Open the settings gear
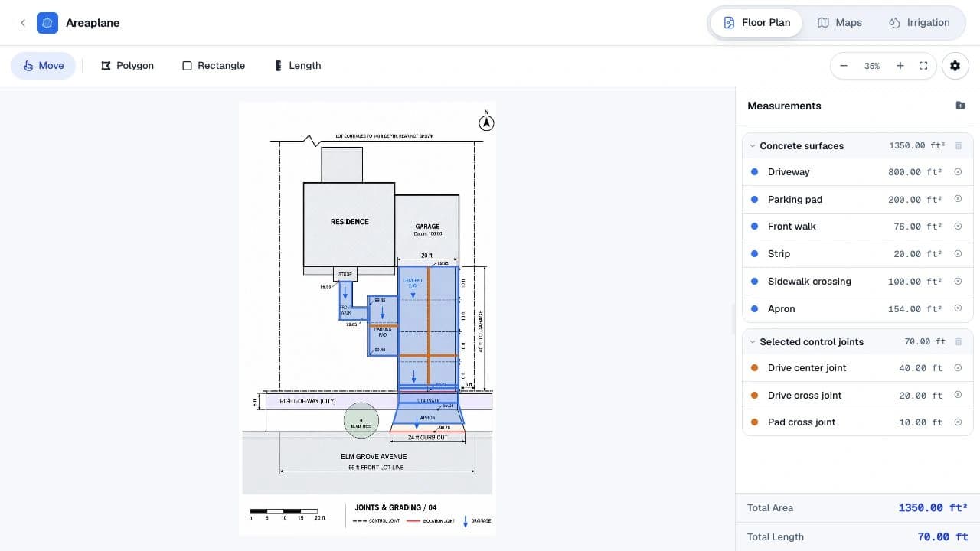Image resolution: width=980 pixels, height=551 pixels. point(955,66)
